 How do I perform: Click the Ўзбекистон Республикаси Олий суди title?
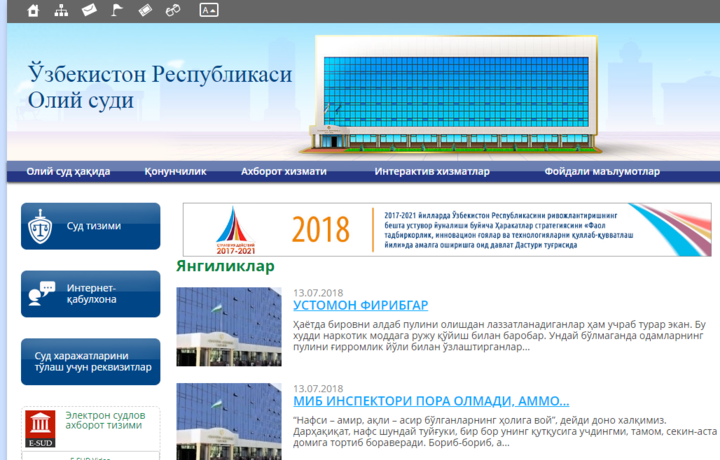click(160, 87)
